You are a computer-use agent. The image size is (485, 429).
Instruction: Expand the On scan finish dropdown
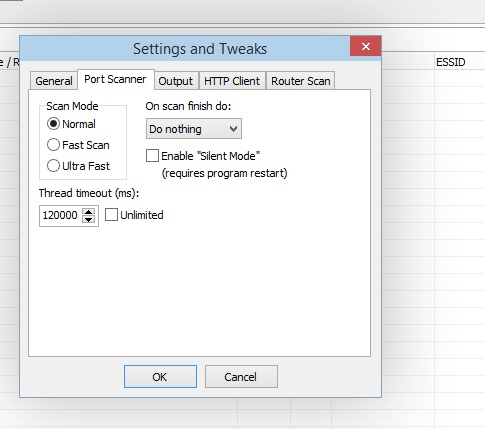click(194, 129)
